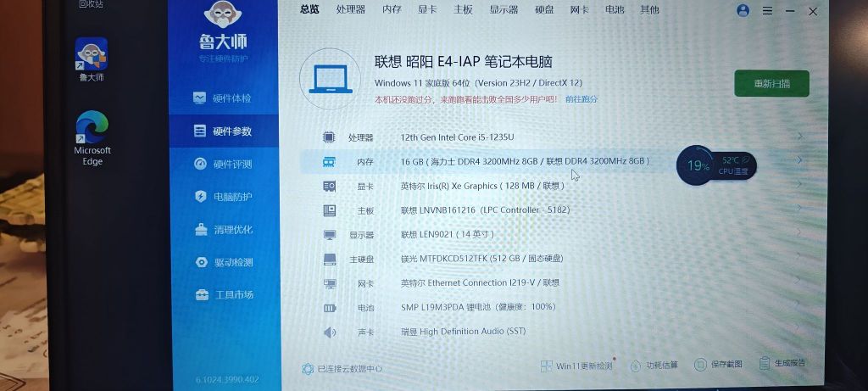The width and height of the screenshot is (868, 391).
Task: Click the 显示器 monitor icon
Action: (330, 235)
